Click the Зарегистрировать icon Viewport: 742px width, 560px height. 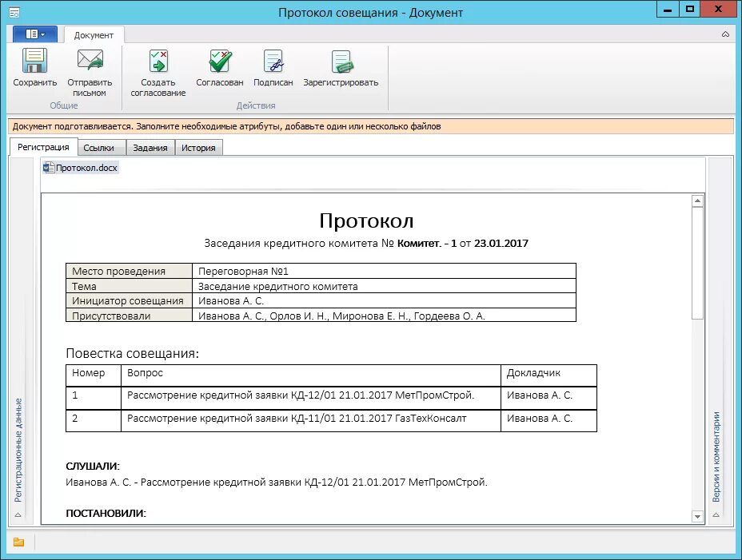[x=341, y=62]
